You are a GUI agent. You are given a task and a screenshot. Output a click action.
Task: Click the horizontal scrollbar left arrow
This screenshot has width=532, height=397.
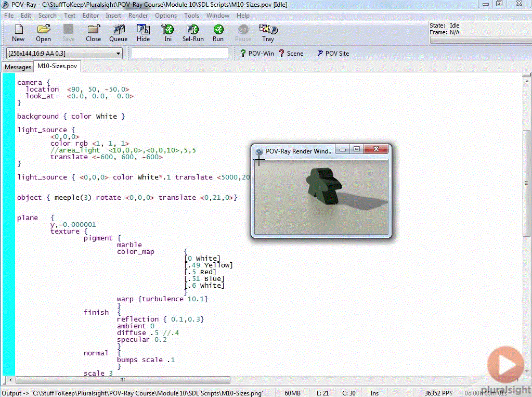(x=10, y=380)
